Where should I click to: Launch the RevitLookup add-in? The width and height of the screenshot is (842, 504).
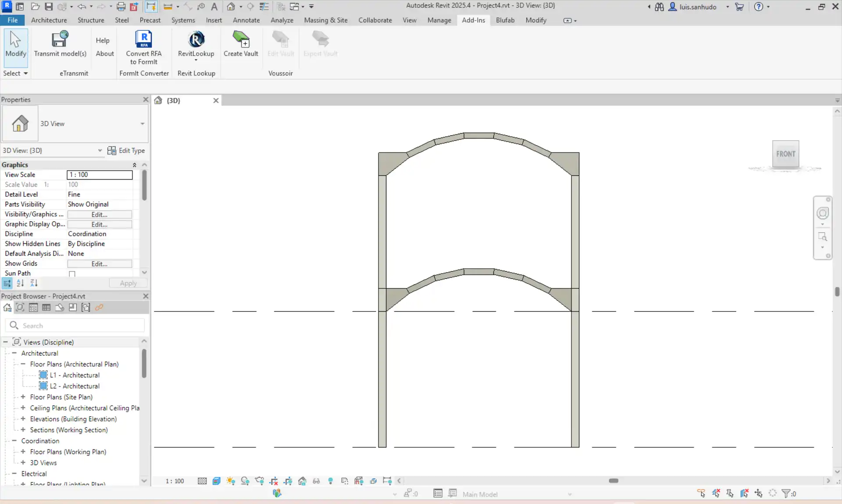[x=196, y=39]
